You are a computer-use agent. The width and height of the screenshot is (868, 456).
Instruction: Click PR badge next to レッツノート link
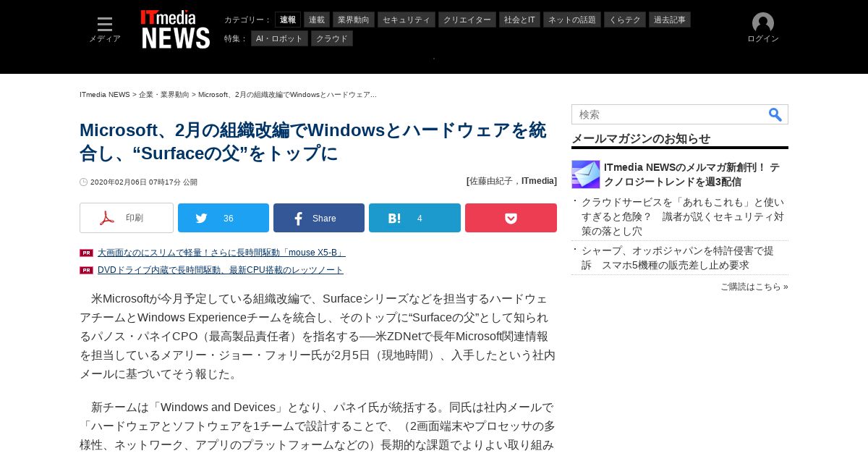[86, 270]
